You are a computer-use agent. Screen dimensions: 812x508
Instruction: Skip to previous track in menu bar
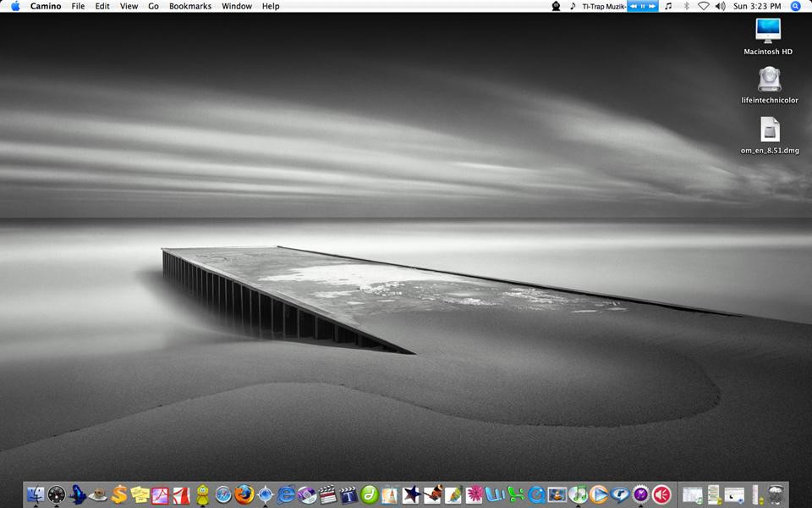pyautogui.click(x=633, y=6)
